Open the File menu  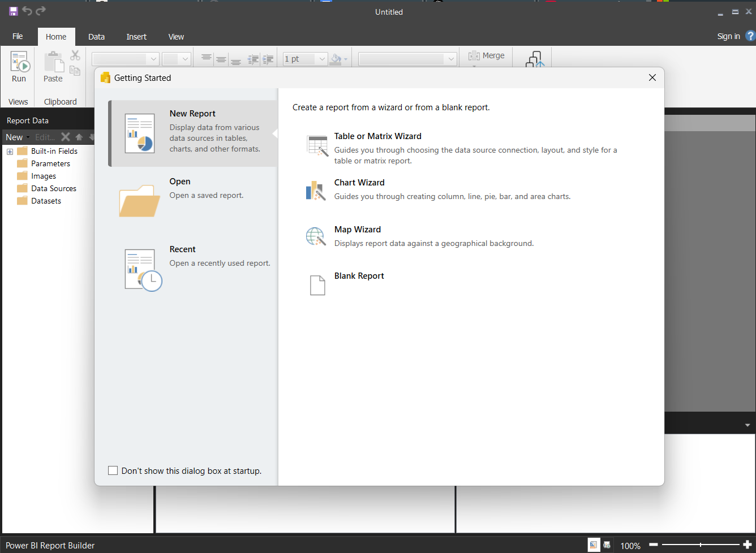(x=18, y=36)
